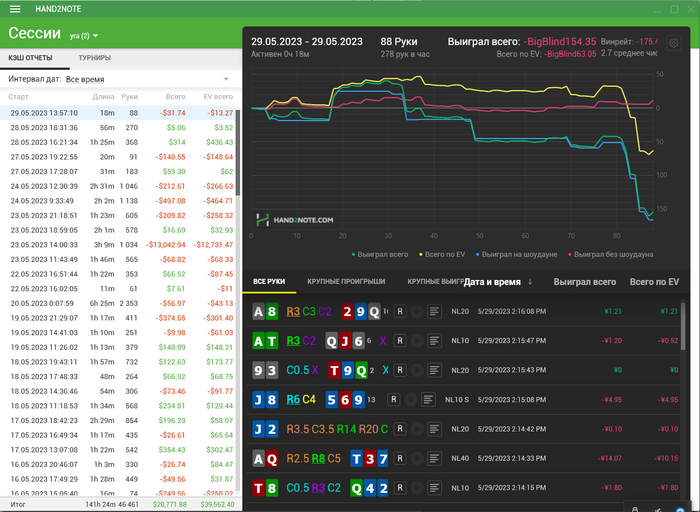The image size is (700, 512).
Task: Open hand text icon in AT row
Action: (x=434, y=341)
